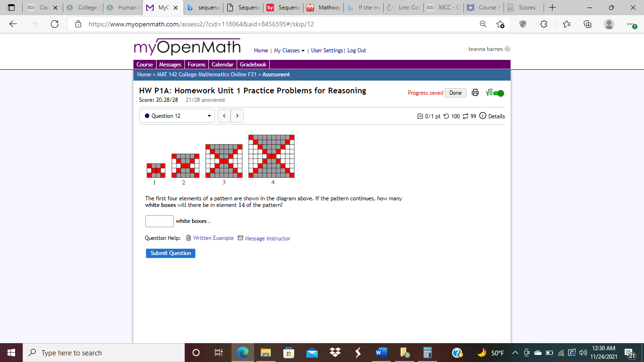Open File Explorer from the taskbar
Viewport: 644px width, 362px height.
(265, 353)
